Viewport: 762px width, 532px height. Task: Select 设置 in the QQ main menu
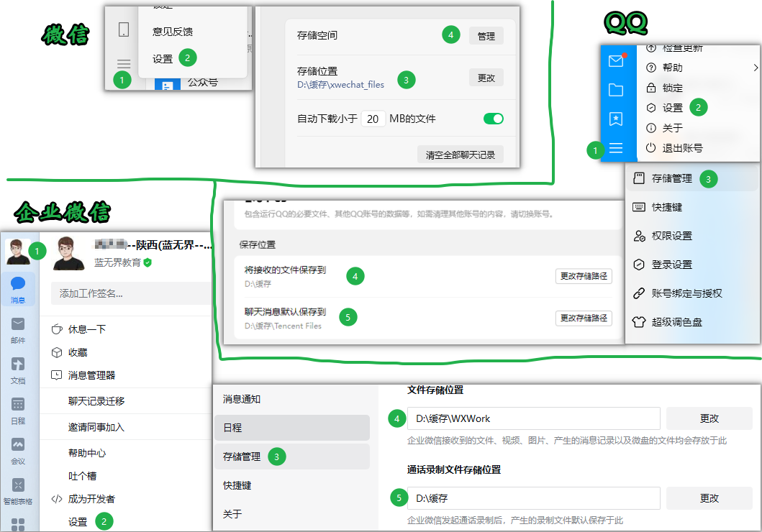pos(673,108)
